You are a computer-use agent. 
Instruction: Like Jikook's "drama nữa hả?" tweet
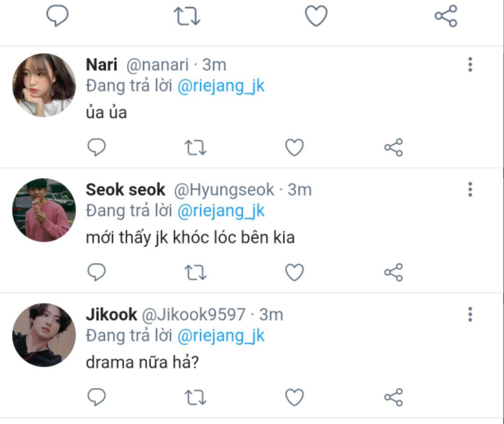tap(294, 397)
